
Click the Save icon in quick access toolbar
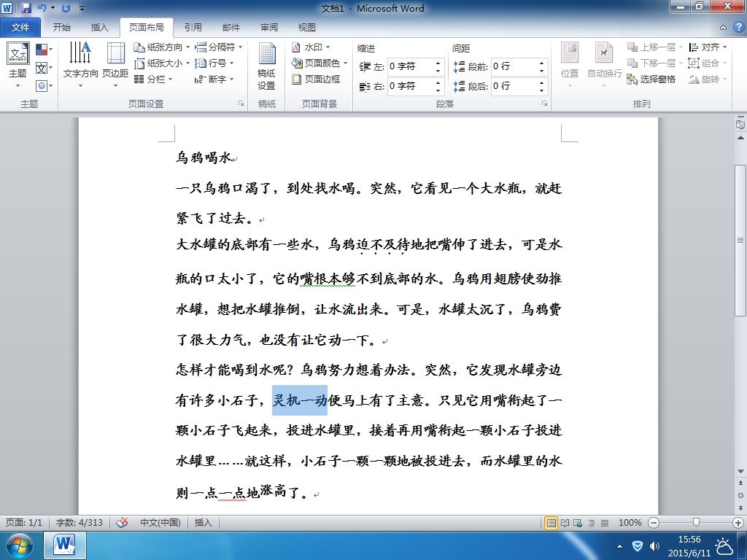coord(26,8)
